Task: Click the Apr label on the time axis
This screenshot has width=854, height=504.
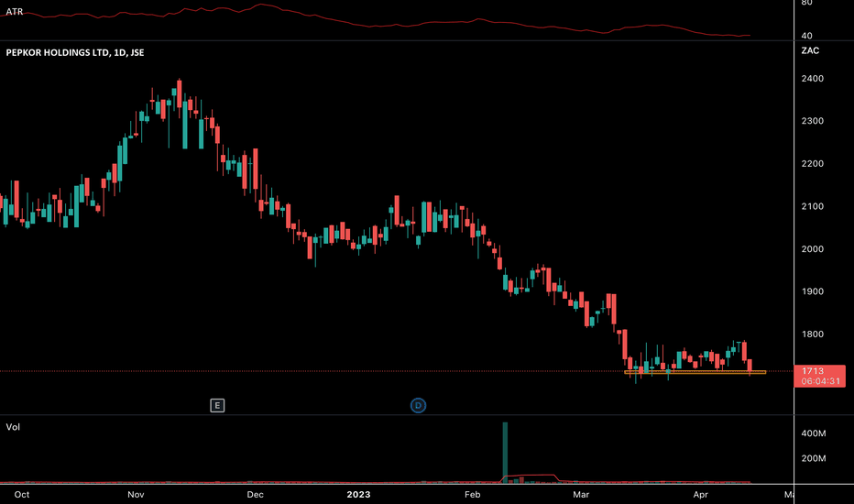Action: tap(700, 495)
